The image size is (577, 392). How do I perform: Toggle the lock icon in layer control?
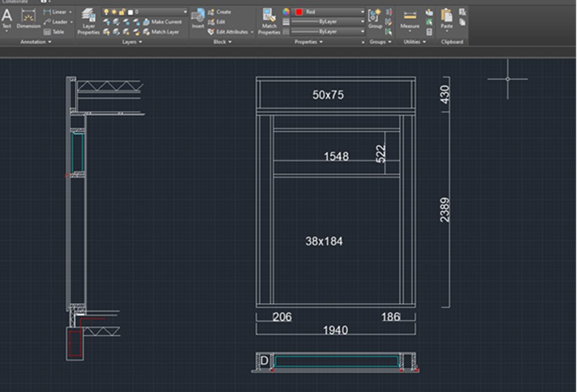tap(122, 11)
